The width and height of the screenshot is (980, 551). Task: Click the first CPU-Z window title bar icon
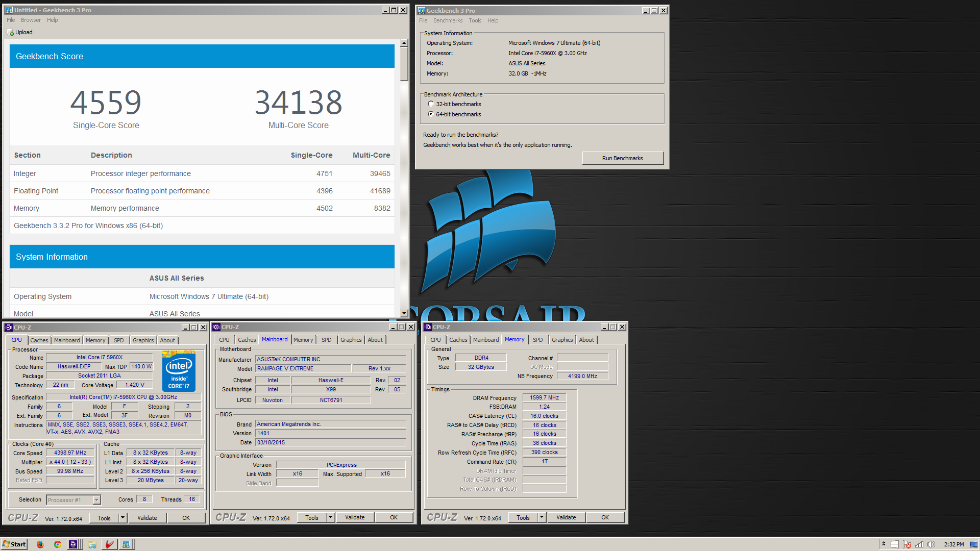[9, 328]
